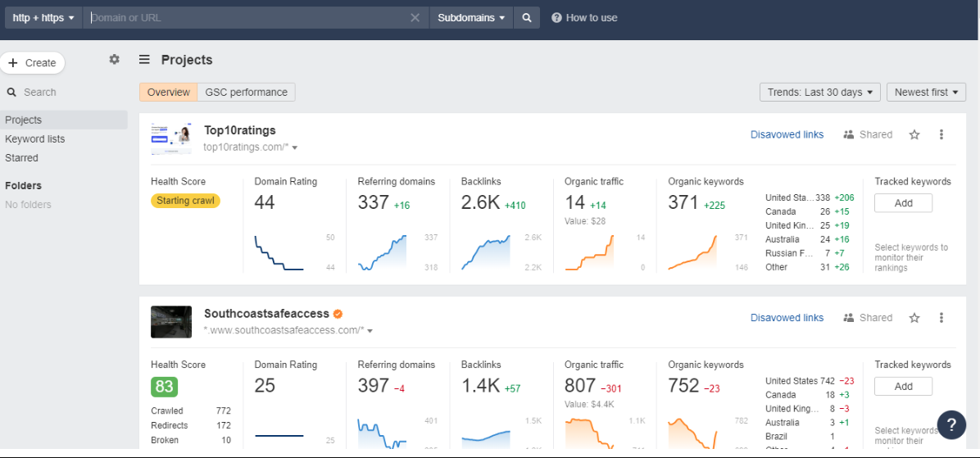Click How to use help link
The height and width of the screenshot is (458, 980).
[x=584, y=18]
